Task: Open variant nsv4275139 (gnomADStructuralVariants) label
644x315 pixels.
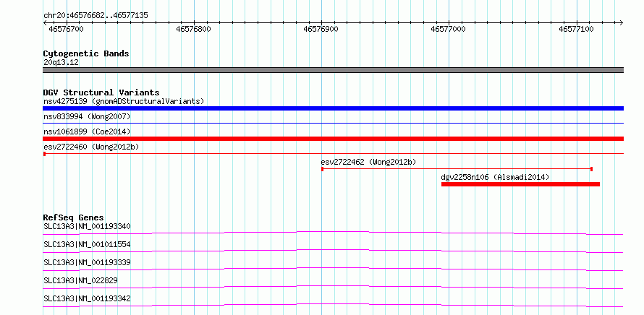Action: pos(124,101)
